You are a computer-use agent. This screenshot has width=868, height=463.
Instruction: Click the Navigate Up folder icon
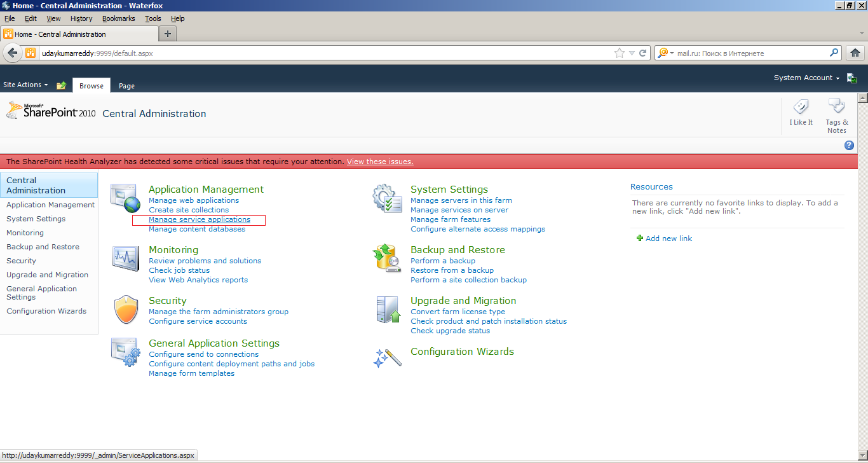(x=62, y=85)
